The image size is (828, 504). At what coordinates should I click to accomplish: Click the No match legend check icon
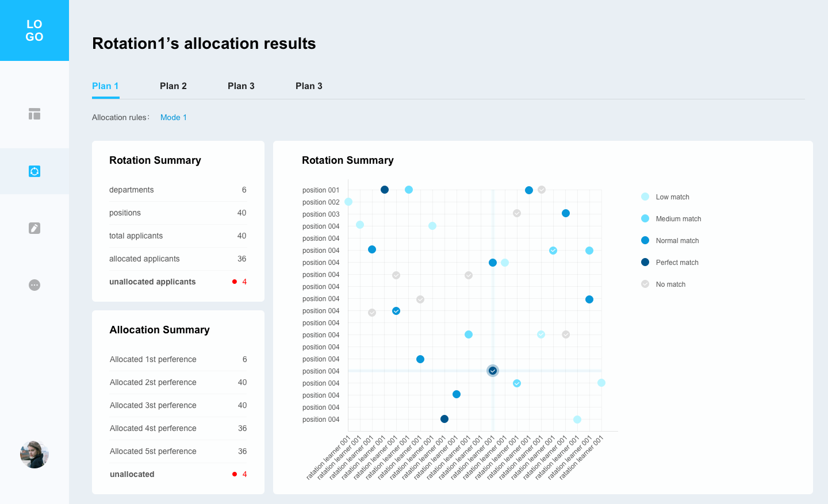(x=645, y=284)
